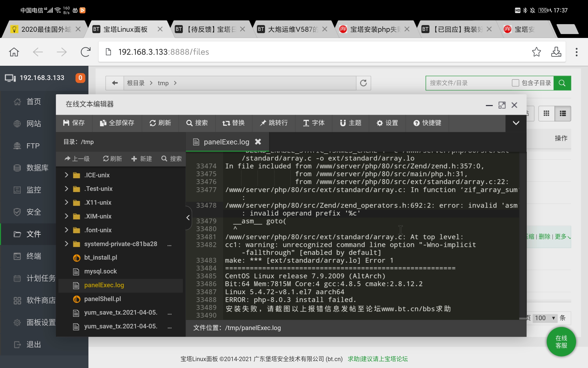Click the browser forward arrow
Screen dimensions: 588x368
[62, 52]
